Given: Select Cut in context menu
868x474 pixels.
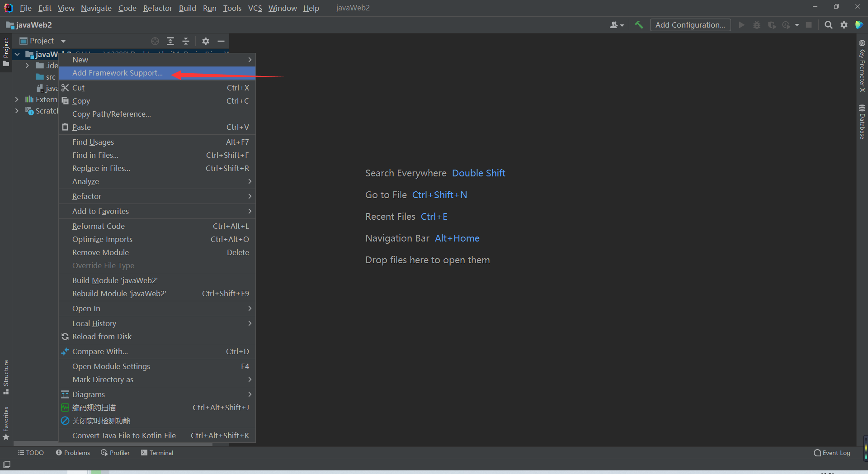Looking at the screenshot, I should tap(157, 88).
